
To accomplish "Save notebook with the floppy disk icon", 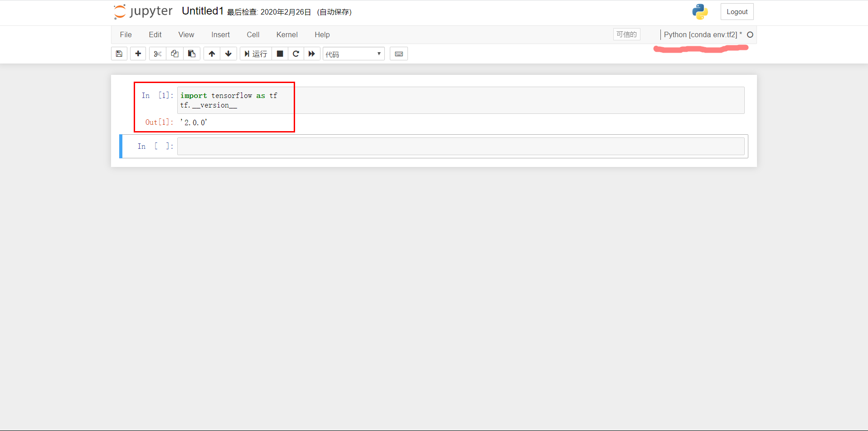I will point(119,54).
